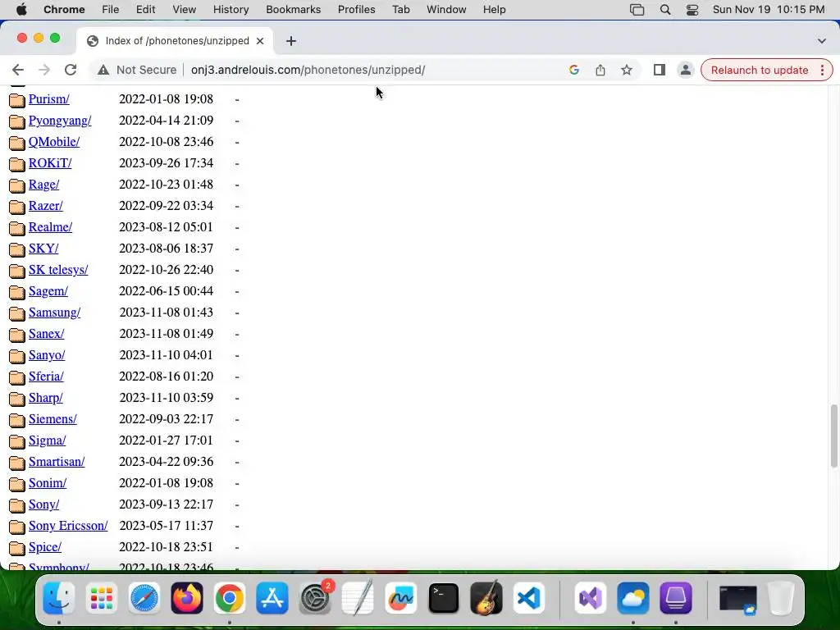The height and width of the screenshot is (630, 840).
Task: Click the folder icon beside Smartisan/
Action: (17, 463)
